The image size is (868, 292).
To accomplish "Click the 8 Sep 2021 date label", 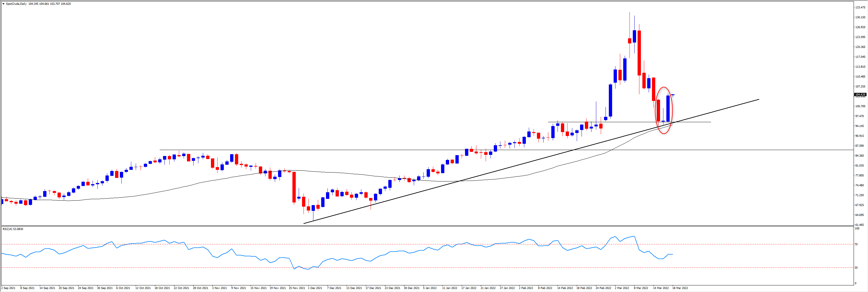I will click(27, 288).
